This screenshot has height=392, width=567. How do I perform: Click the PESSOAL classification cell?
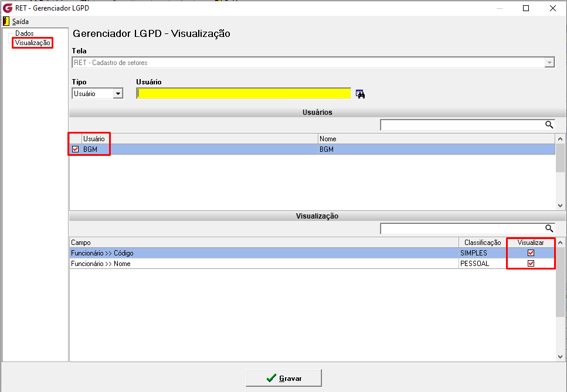[483, 263]
